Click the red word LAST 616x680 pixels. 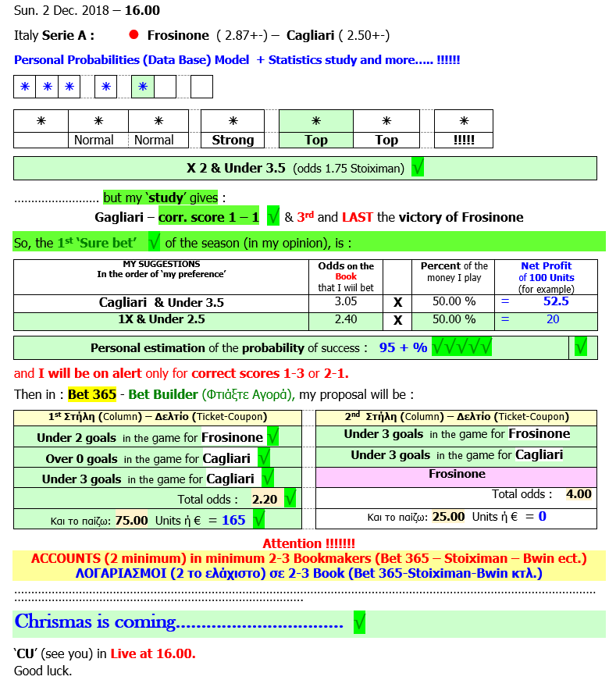click(x=357, y=217)
